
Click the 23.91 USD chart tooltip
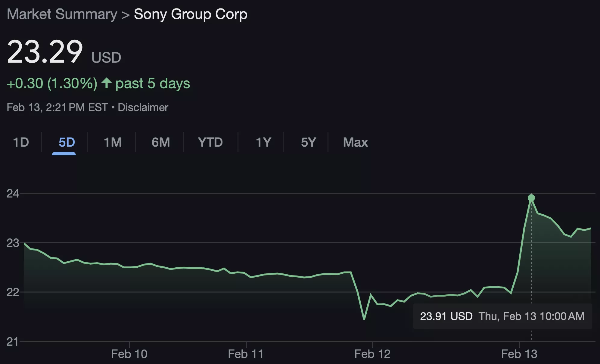(502, 316)
